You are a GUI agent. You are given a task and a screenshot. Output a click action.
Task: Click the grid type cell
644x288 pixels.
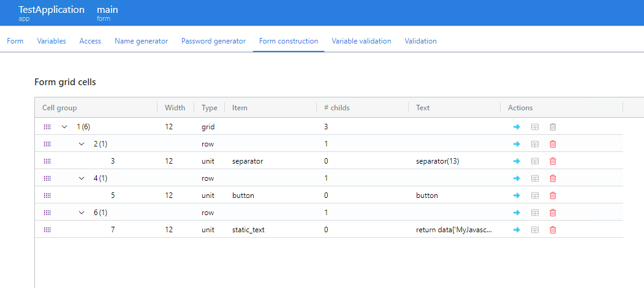[208, 127]
